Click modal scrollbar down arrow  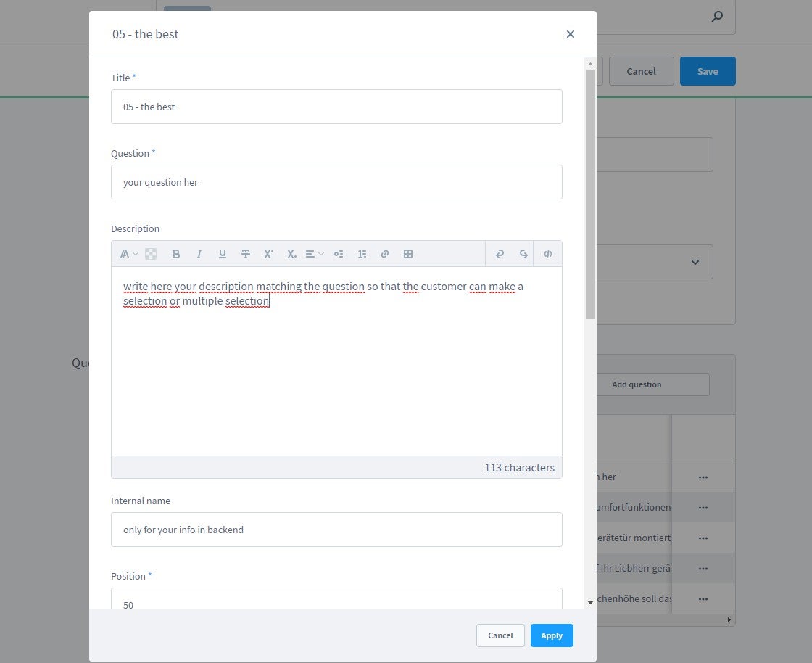[590, 602]
